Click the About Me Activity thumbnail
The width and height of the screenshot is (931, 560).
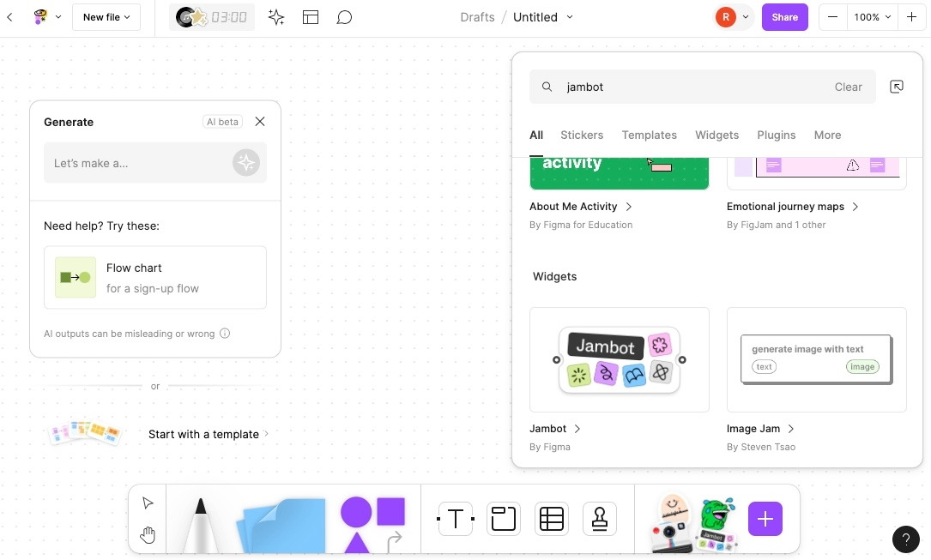620,173
